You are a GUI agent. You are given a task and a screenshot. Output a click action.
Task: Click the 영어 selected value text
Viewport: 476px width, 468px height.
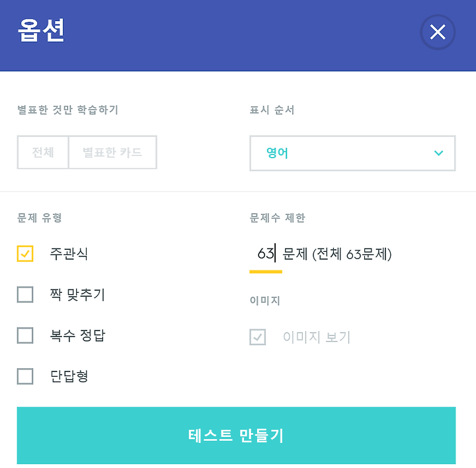[277, 153]
